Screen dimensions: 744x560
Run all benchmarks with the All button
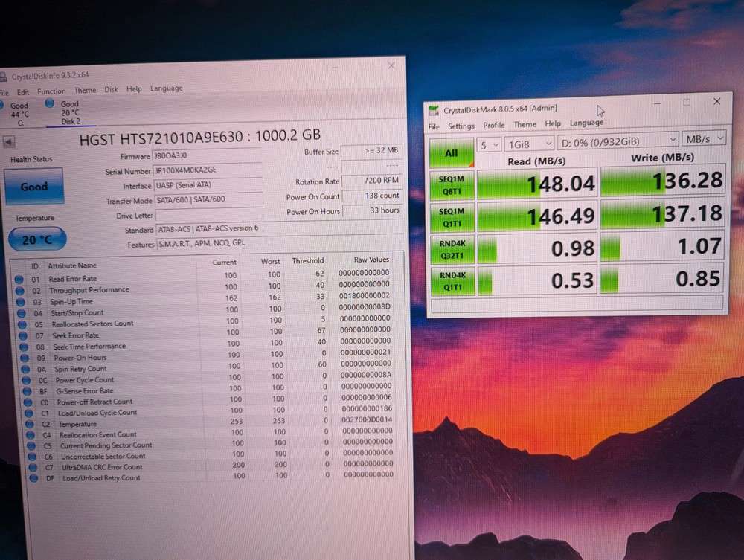pos(452,153)
